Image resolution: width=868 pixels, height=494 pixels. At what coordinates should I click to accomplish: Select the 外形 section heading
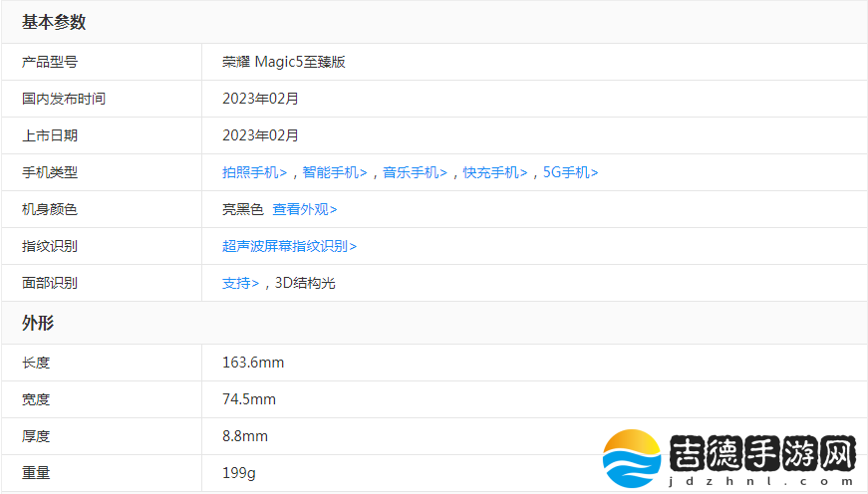tap(38, 323)
